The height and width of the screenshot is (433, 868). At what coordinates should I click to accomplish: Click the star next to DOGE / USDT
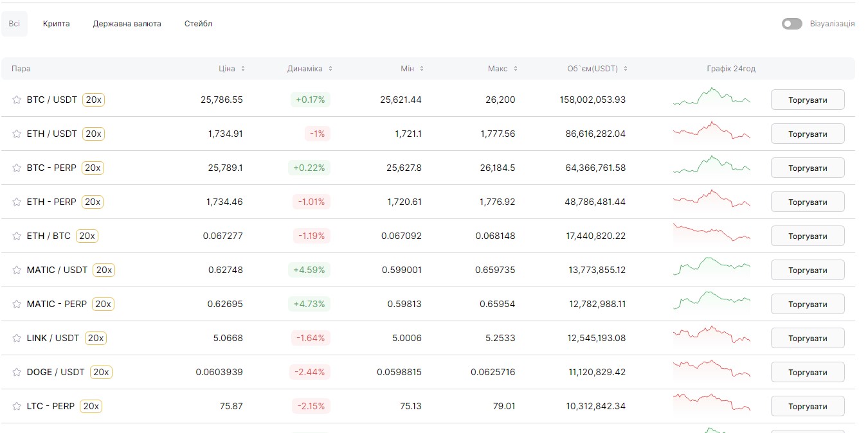pyautogui.click(x=17, y=372)
